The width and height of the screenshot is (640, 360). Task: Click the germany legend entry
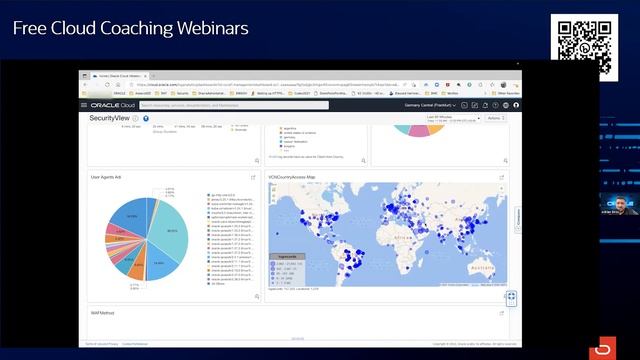click(x=287, y=138)
